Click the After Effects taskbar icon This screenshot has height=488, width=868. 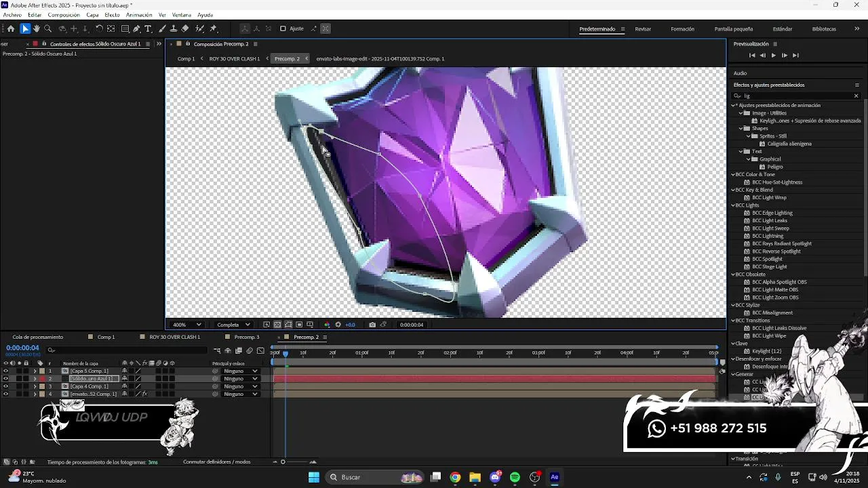[555, 477]
